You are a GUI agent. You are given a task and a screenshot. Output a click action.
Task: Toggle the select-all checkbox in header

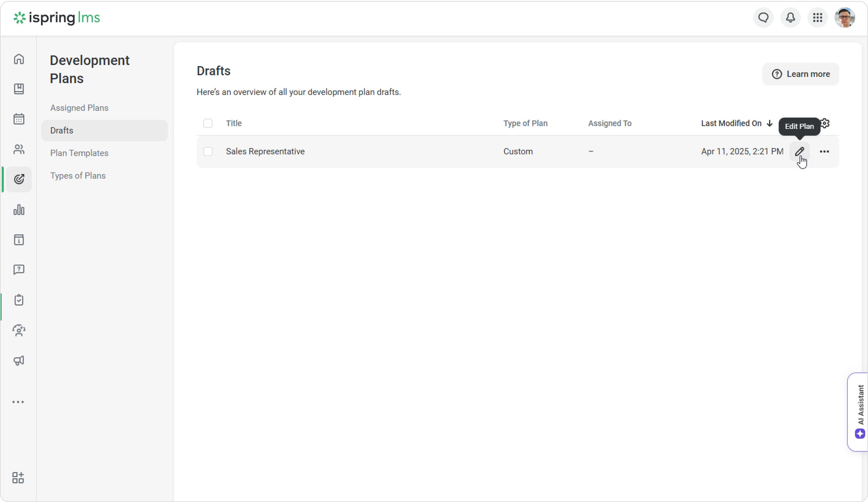click(x=208, y=123)
